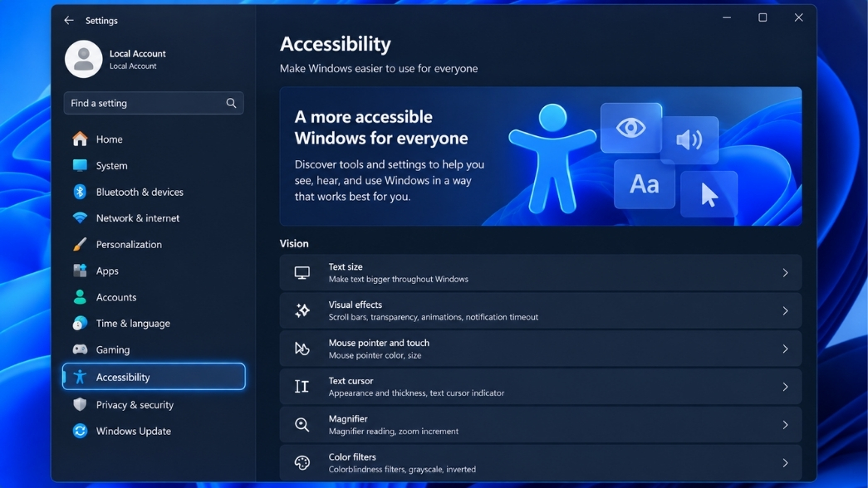The image size is (868, 488).
Task: Click the eye tile in the banner
Action: click(631, 128)
